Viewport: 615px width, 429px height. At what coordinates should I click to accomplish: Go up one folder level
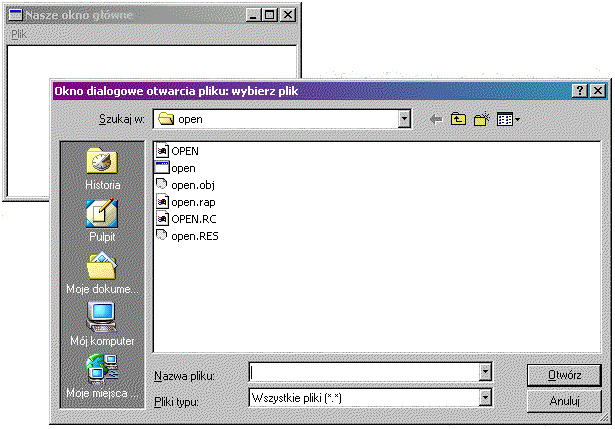pos(459,119)
